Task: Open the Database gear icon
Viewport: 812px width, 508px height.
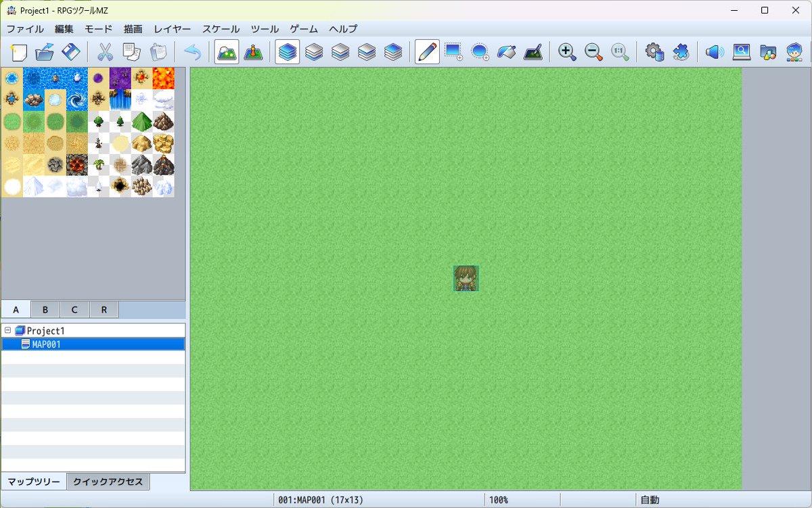Action: (654, 52)
